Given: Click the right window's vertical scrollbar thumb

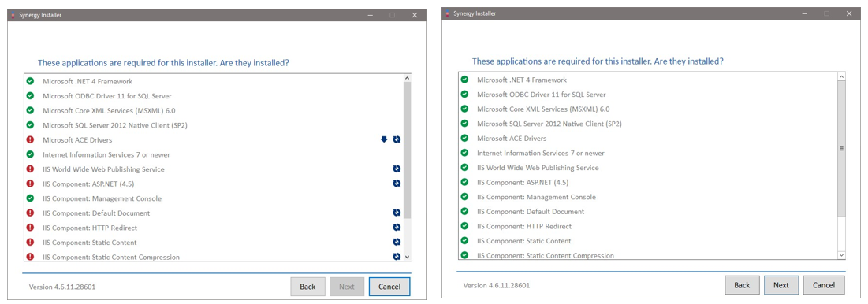Looking at the screenshot, I should (841, 148).
